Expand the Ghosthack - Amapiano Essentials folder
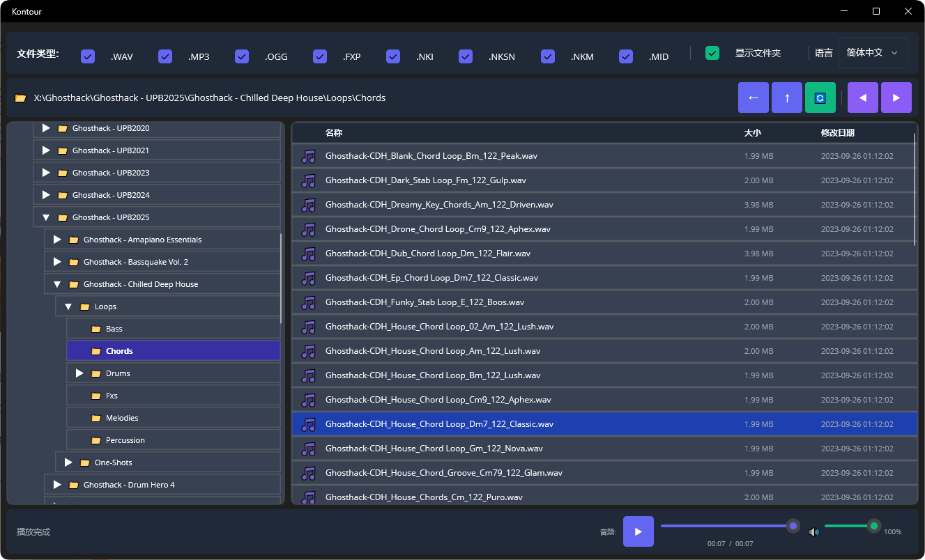 click(x=57, y=240)
